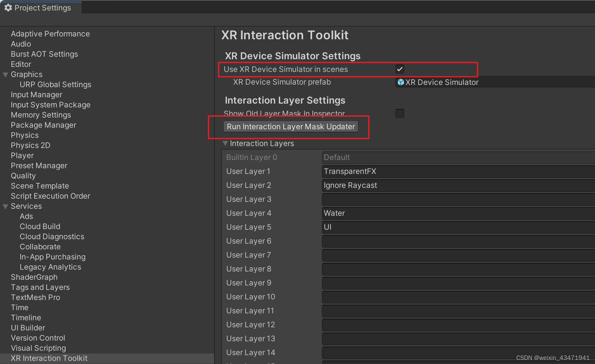Open Memory Settings

tap(41, 115)
